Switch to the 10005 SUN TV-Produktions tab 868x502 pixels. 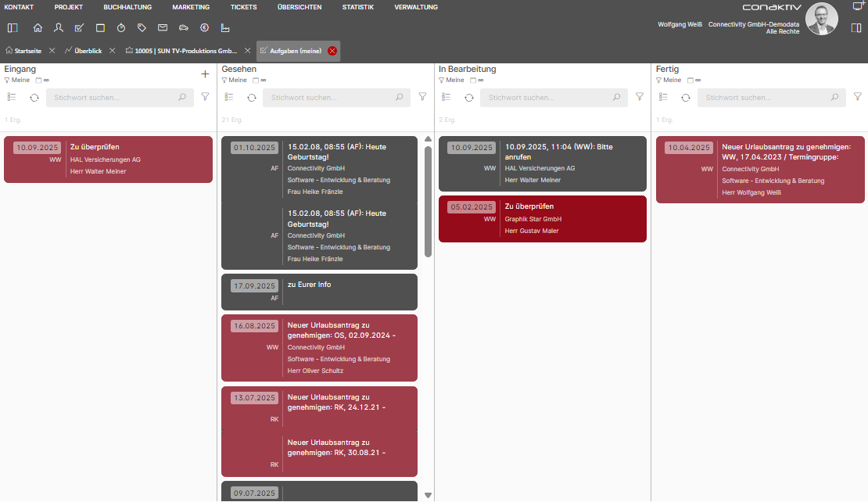pyautogui.click(x=181, y=51)
